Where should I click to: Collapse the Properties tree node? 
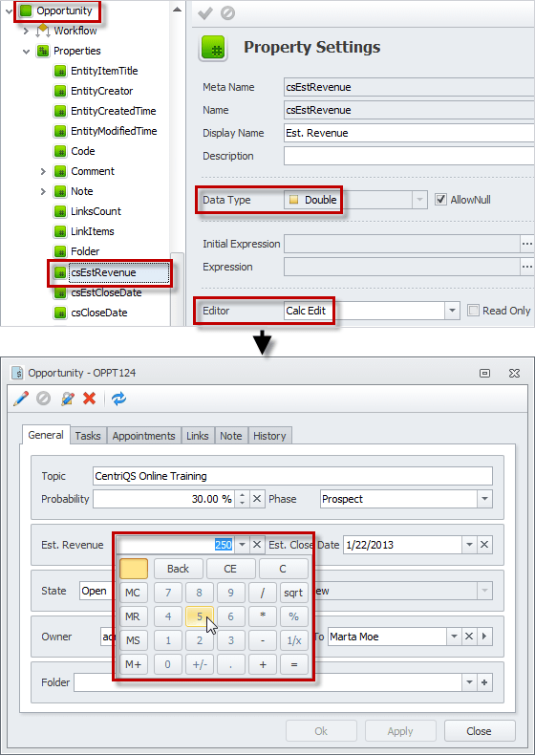(x=26, y=51)
